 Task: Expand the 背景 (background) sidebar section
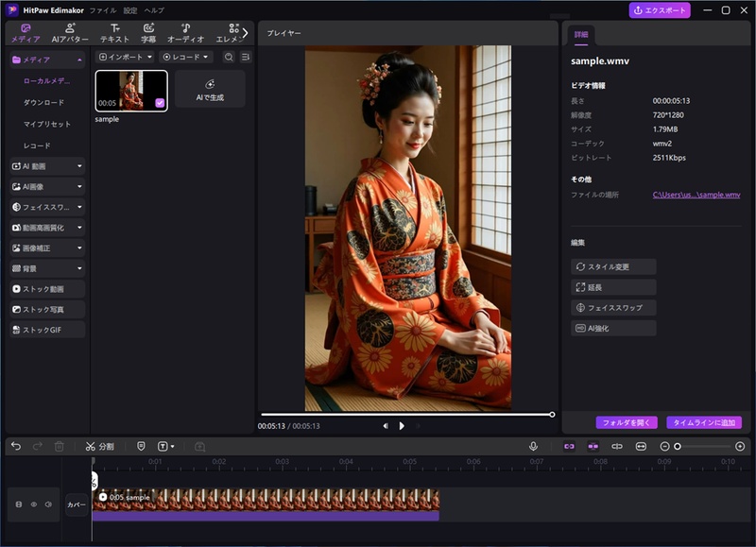click(46, 268)
